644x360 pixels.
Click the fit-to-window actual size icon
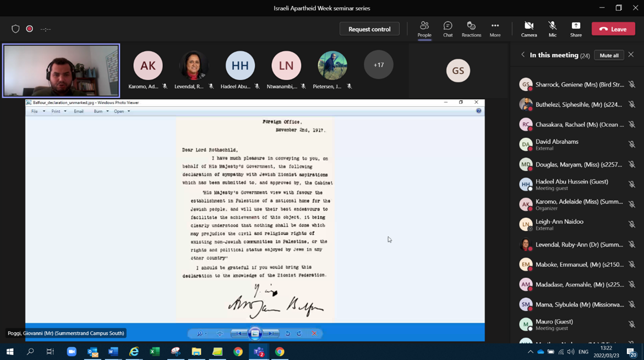[x=220, y=333]
